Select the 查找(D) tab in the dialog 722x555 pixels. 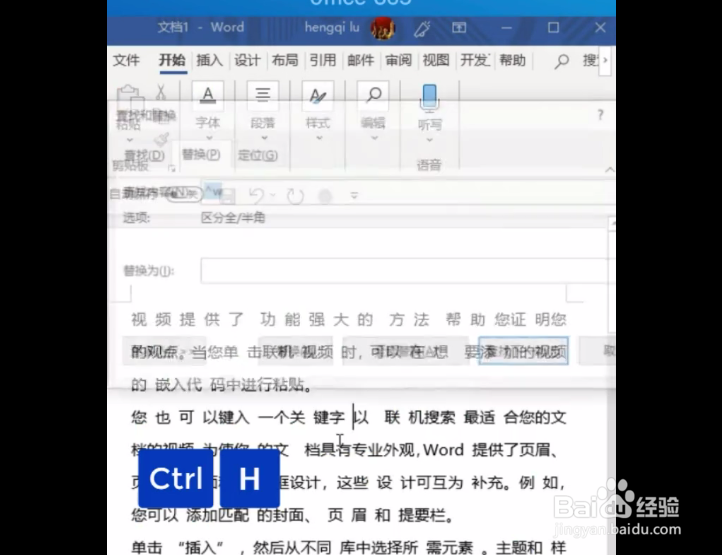click(145, 155)
